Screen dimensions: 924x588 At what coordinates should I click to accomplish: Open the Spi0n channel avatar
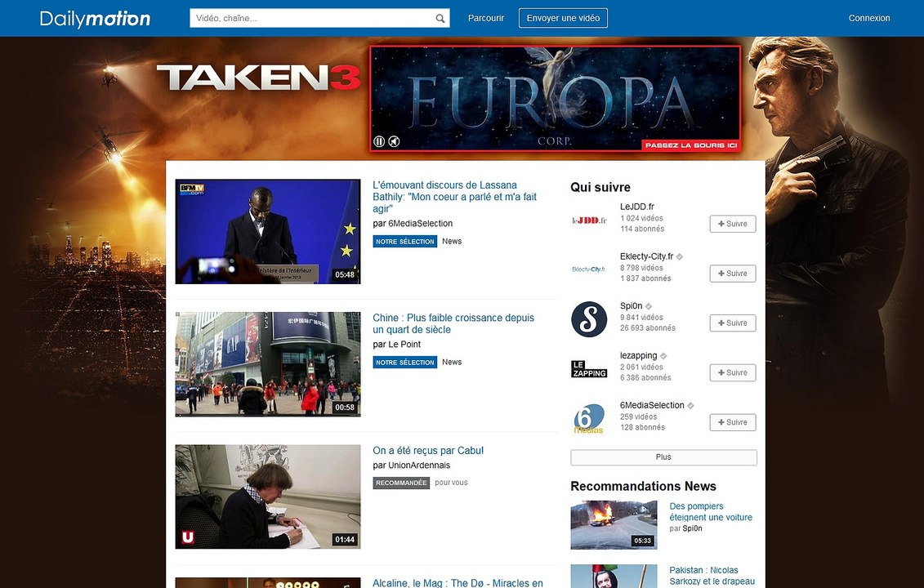click(x=589, y=319)
